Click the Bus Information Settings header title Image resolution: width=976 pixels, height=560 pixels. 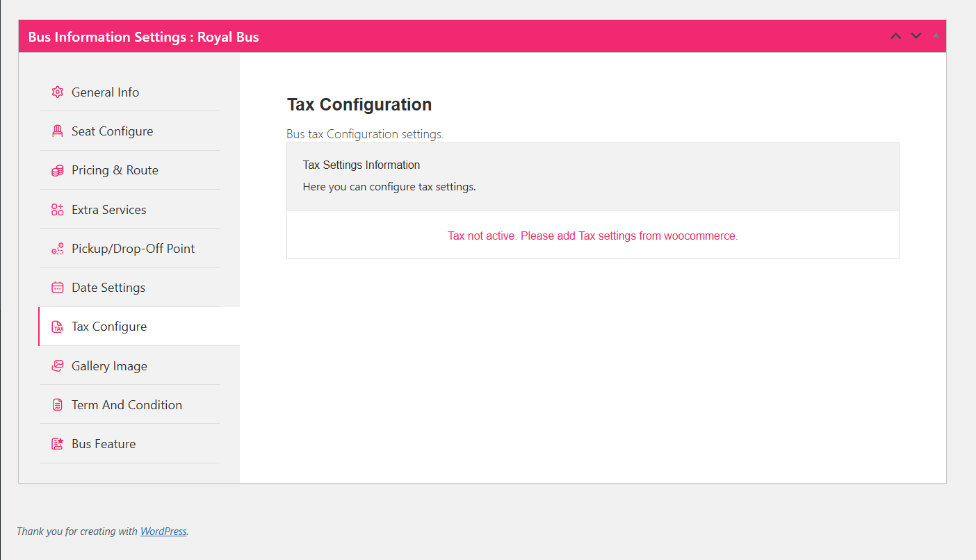tap(144, 37)
